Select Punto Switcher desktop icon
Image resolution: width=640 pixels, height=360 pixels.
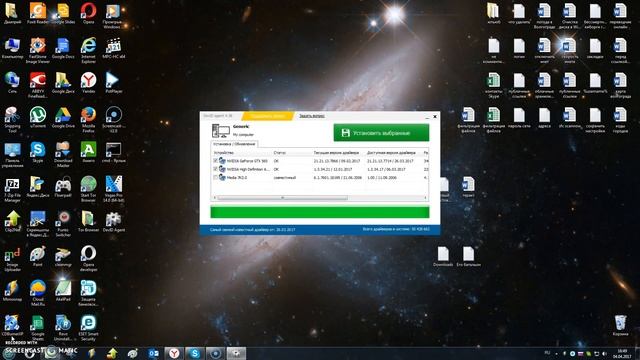(x=63, y=224)
